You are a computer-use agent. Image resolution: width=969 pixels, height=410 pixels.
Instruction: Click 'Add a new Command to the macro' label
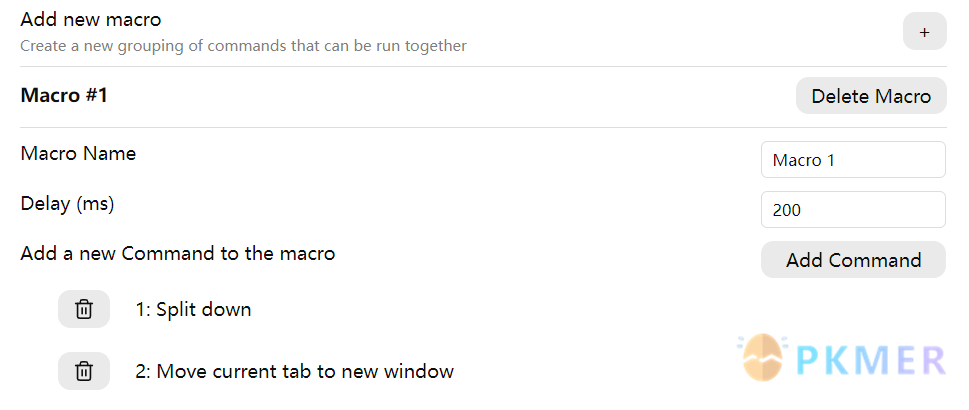tap(178, 253)
